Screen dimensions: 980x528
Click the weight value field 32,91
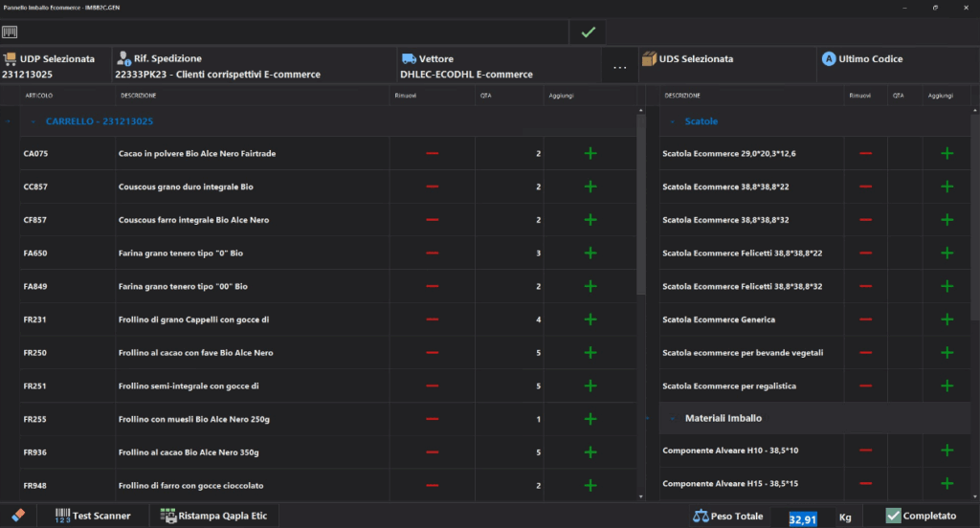pyautogui.click(x=803, y=517)
